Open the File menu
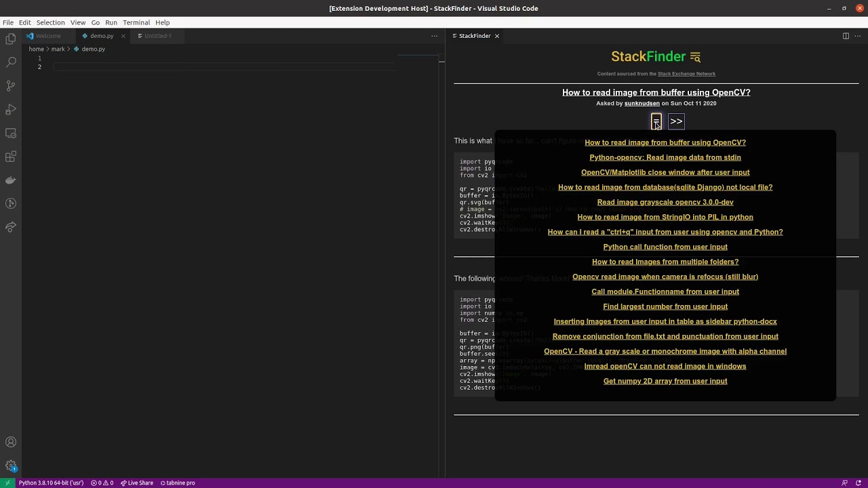The image size is (868, 488). click(8, 22)
